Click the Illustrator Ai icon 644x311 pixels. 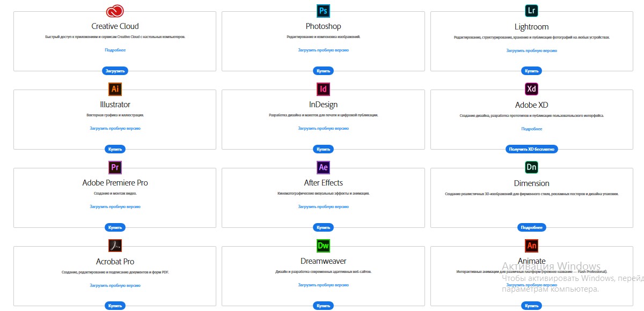[115, 89]
